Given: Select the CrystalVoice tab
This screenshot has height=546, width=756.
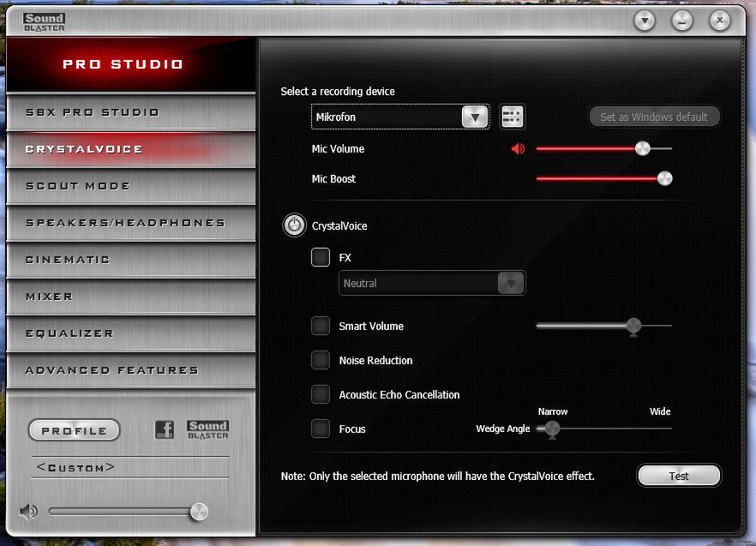Looking at the screenshot, I should click(130, 149).
